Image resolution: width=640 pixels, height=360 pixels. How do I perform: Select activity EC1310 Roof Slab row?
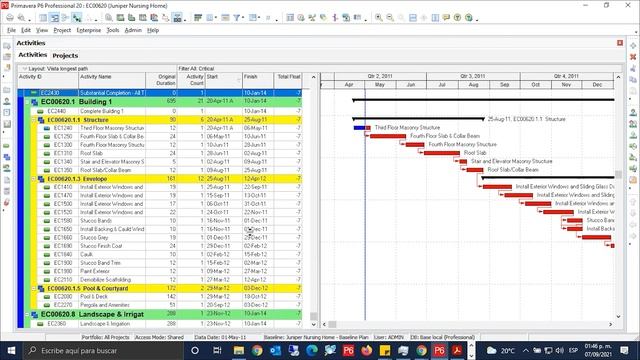click(169, 153)
